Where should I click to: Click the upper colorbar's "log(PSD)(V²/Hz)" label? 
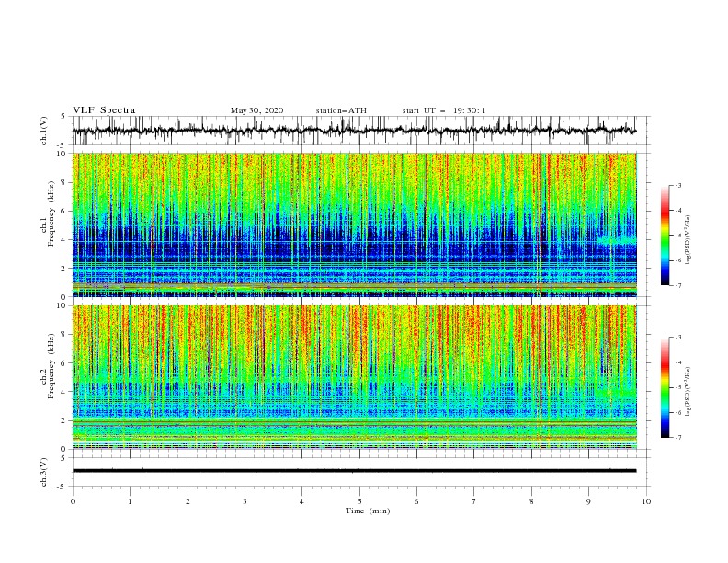pos(688,240)
